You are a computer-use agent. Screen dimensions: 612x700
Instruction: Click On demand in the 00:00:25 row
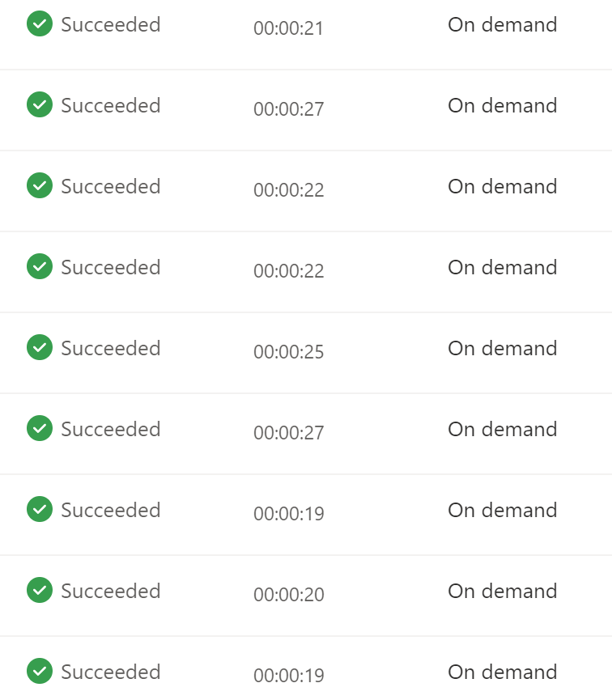[503, 348]
